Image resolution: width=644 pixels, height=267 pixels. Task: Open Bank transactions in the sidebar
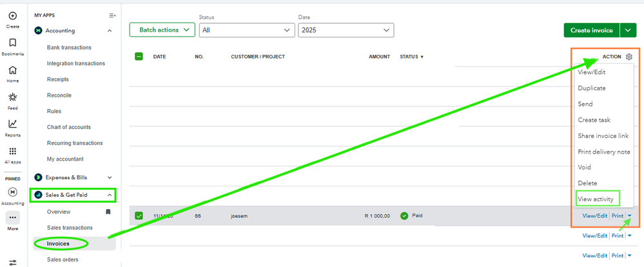pyautogui.click(x=69, y=48)
